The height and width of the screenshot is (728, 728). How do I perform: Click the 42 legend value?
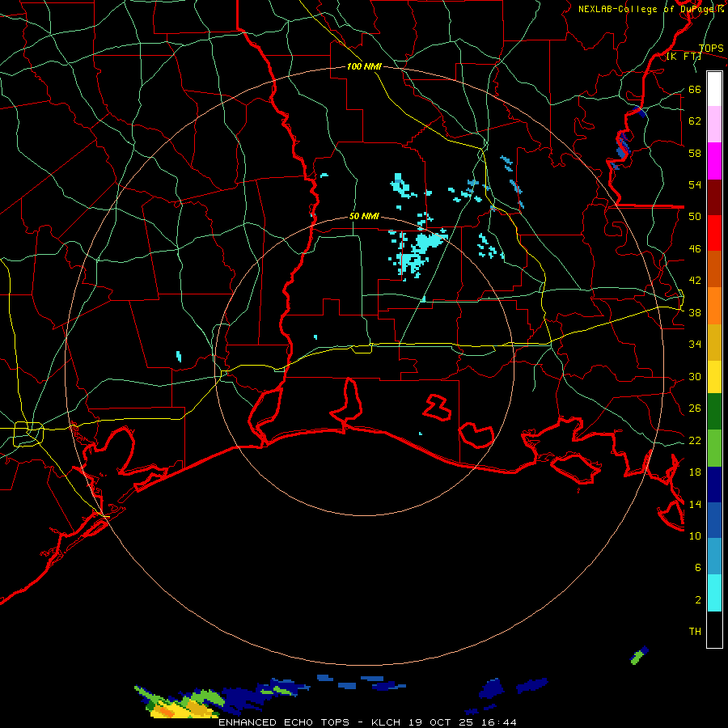(x=695, y=280)
